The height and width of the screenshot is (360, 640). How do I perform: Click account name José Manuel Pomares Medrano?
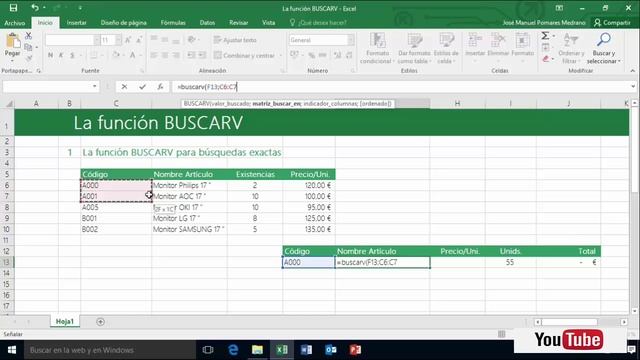coord(544,23)
